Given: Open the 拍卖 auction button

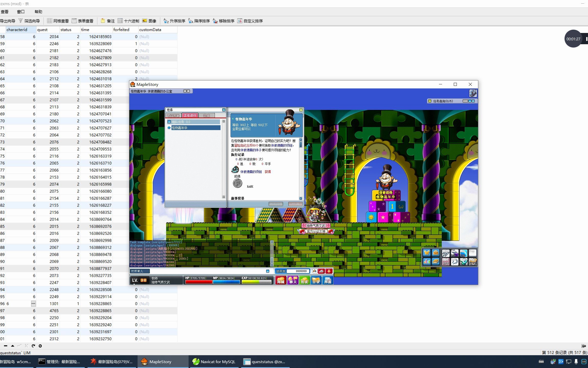Looking at the screenshot, I should [x=304, y=280].
